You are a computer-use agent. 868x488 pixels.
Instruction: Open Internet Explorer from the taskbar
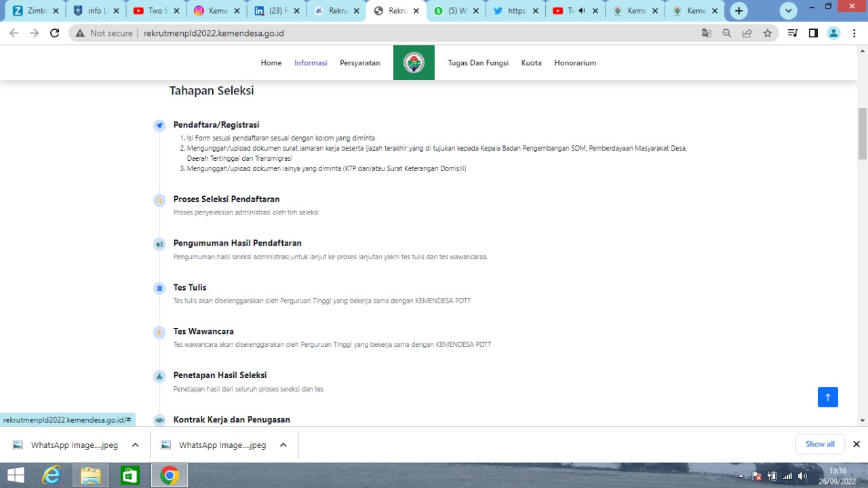coord(52,475)
